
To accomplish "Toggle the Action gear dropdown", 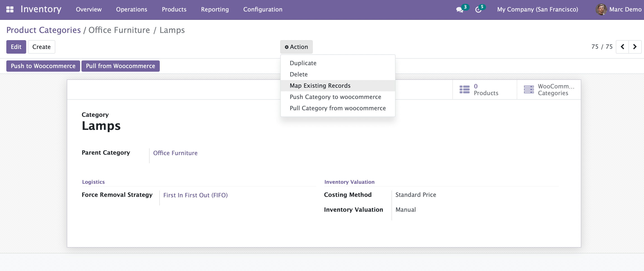I will click(x=296, y=47).
